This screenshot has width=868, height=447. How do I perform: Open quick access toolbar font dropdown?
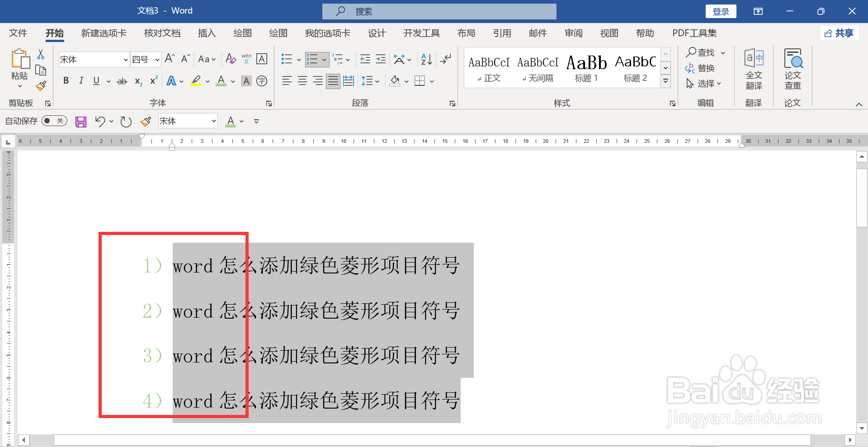click(214, 121)
